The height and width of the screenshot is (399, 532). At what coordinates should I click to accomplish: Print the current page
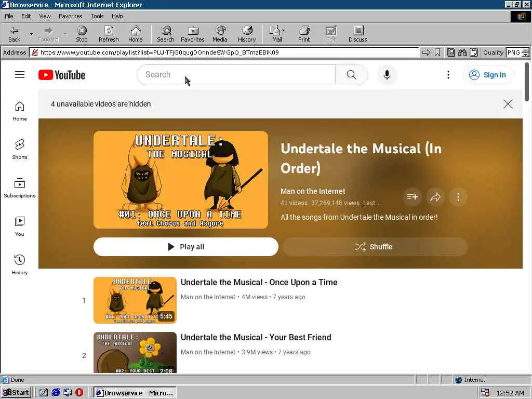coord(304,34)
